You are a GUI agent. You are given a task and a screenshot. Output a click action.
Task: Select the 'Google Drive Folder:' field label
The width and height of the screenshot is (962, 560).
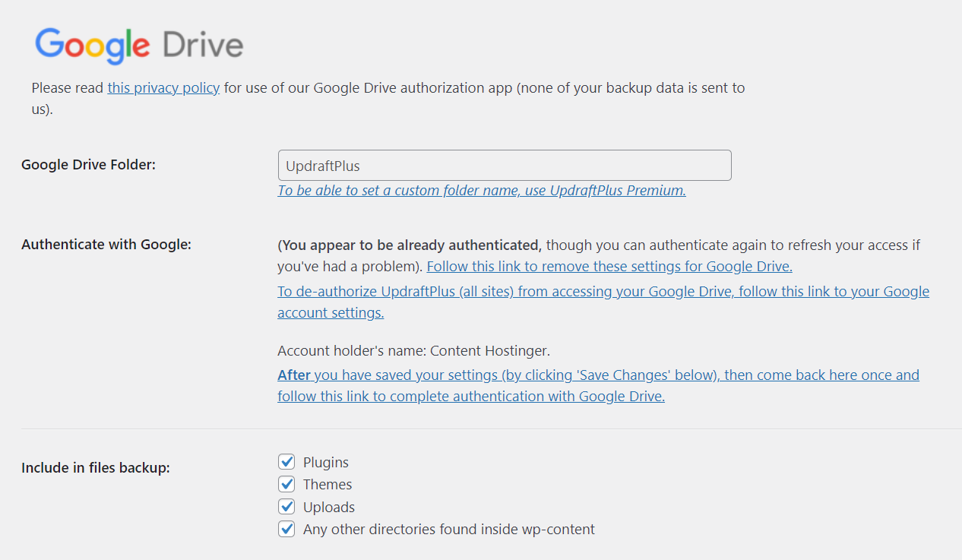coord(88,164)
